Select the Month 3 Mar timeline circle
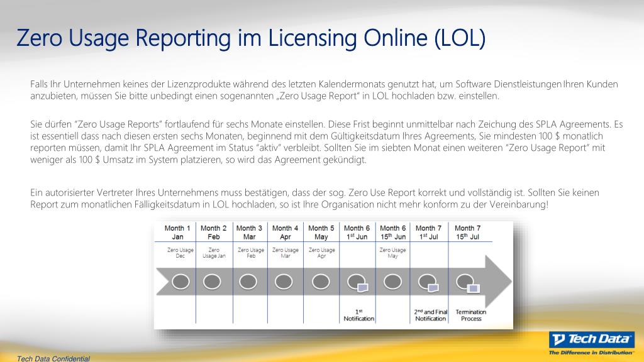 pyautogui.click(x=248, y=282)
